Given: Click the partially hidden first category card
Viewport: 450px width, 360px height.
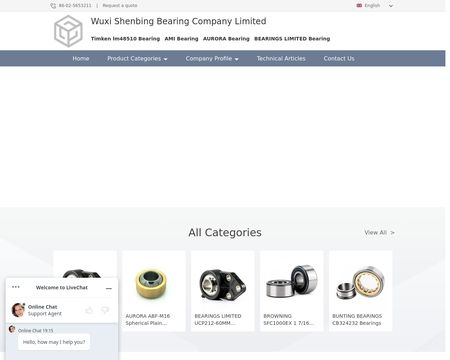Looking at the screenshot, I should click(x=85, y=264).
